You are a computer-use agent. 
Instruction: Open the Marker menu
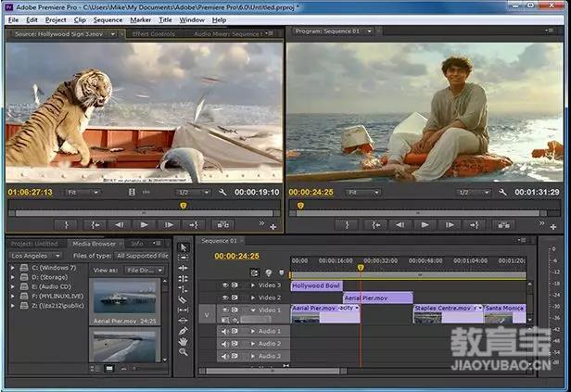141,20
